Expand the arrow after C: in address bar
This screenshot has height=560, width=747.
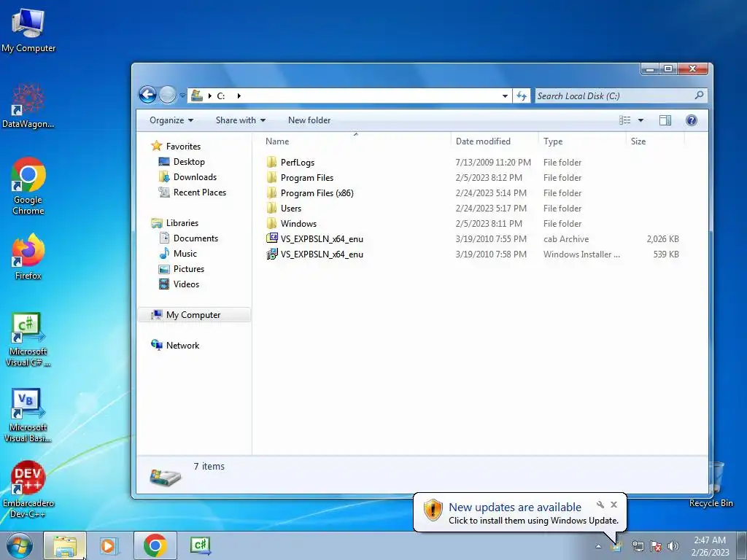239,96
